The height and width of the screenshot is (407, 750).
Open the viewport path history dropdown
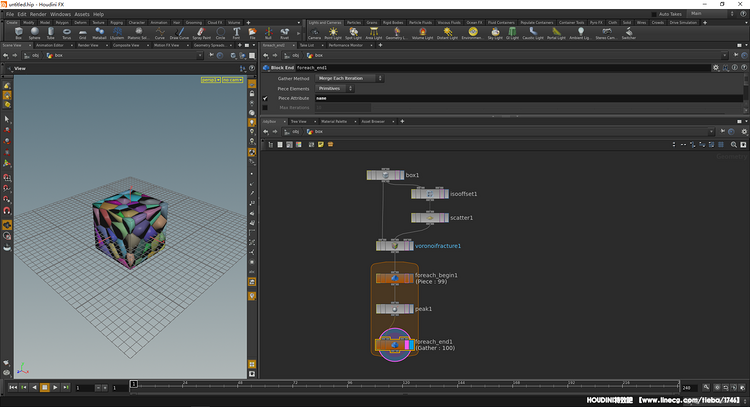200,55
